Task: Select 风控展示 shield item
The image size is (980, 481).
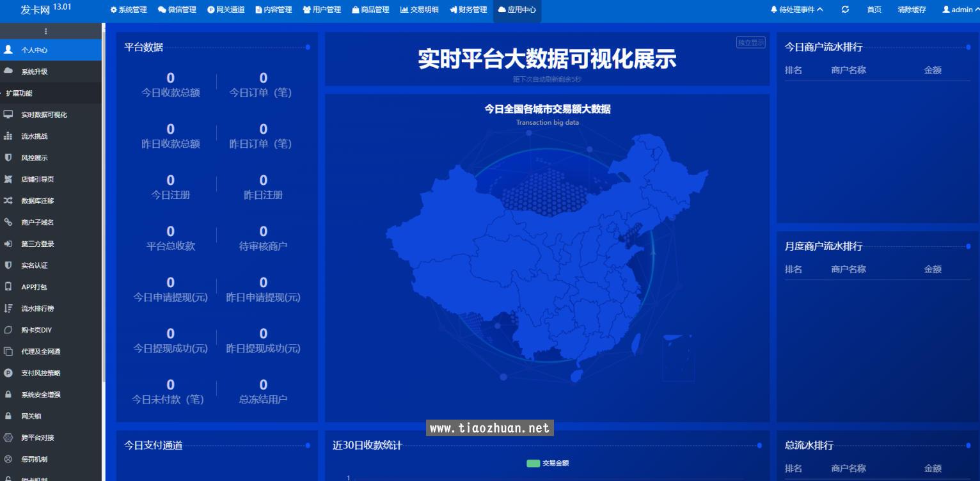Action: coord(51,158)
